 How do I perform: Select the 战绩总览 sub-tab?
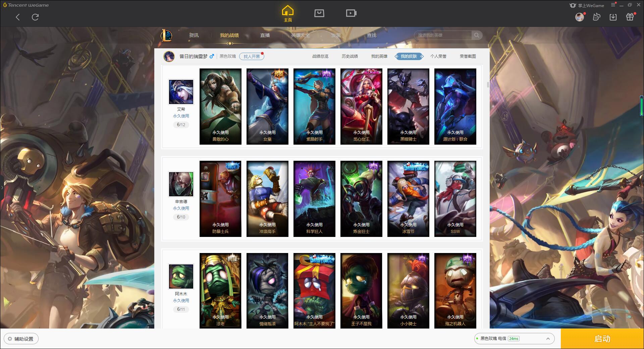320,56
